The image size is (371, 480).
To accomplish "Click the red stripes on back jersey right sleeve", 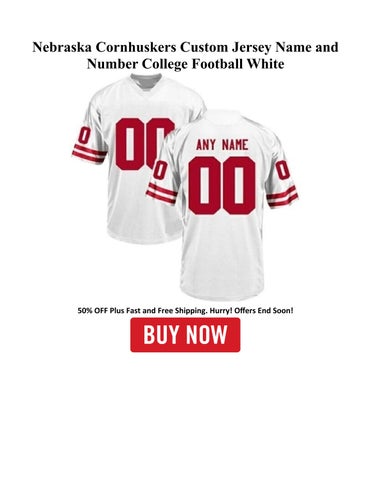I will click(x=282, y=196).
